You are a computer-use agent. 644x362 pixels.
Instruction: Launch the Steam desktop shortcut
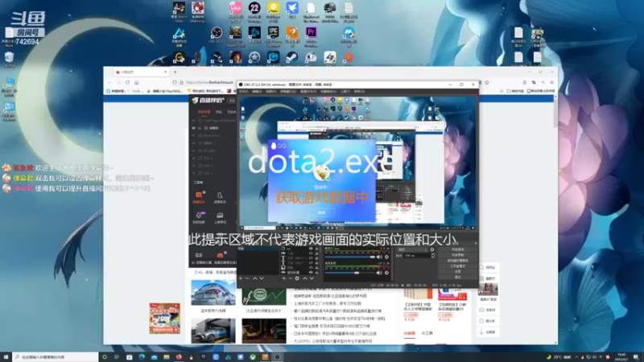(291, 58)
